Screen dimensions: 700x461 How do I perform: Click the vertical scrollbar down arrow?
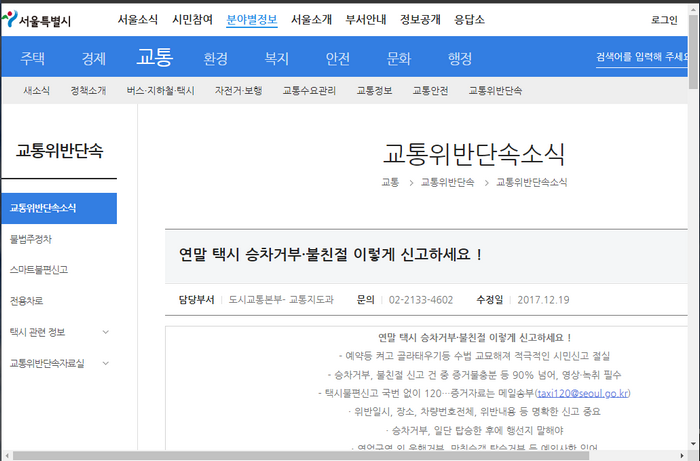[x=693, y=444]
